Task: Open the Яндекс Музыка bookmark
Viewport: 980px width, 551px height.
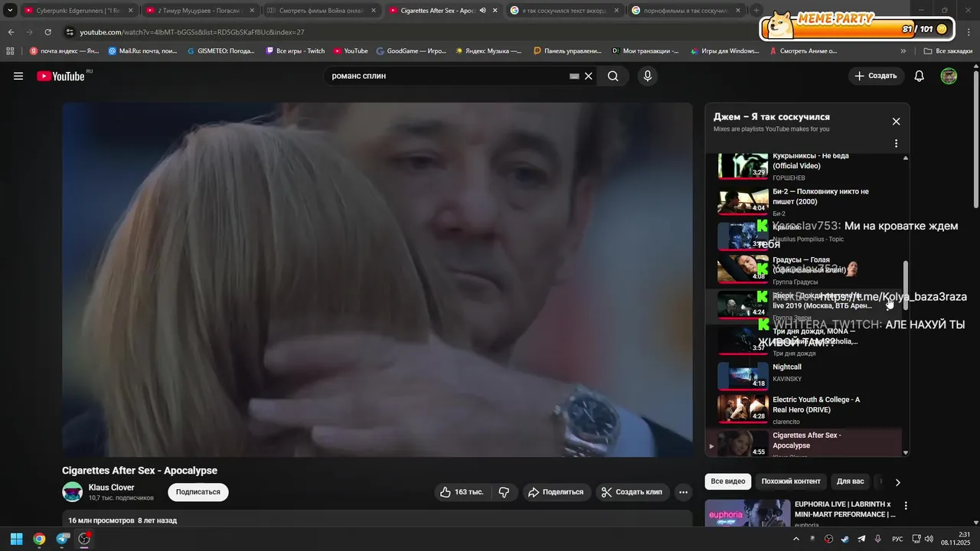Action: (488, 51)
